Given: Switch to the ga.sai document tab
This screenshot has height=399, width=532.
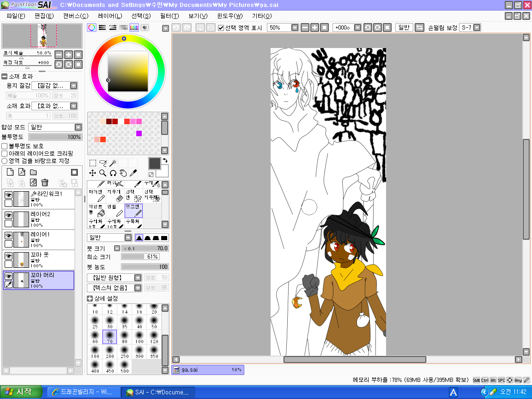Looking at the screenshot, I should point(208,370).
